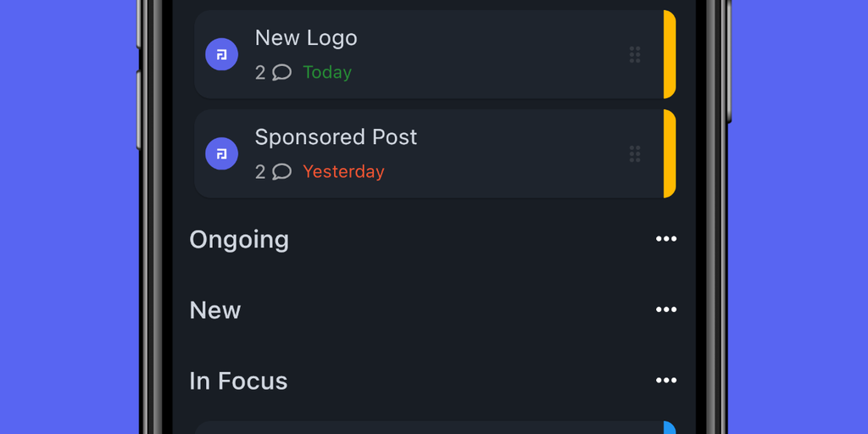Click the Today due date label
The width and height of the screenshot is (868, 434).
coord(327,73)
